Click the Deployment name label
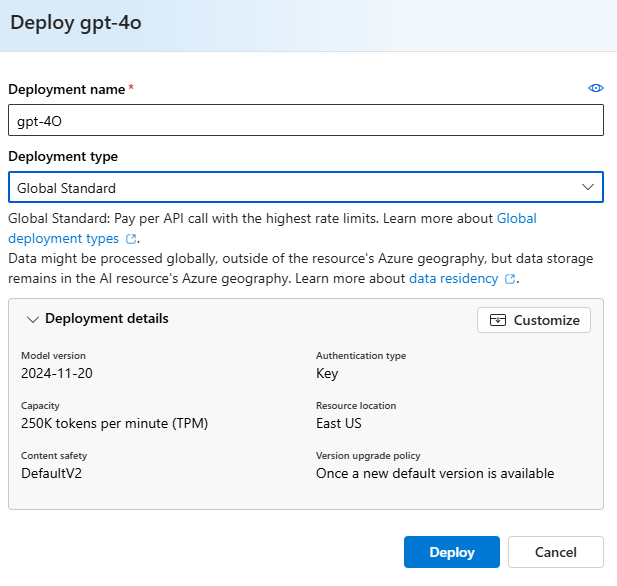617x586 pixels. 67,89
